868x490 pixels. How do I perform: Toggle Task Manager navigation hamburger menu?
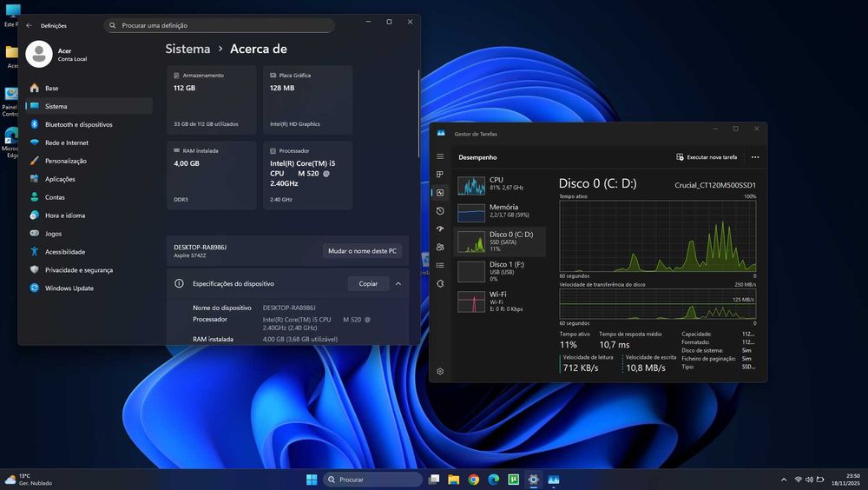(440, 157)
